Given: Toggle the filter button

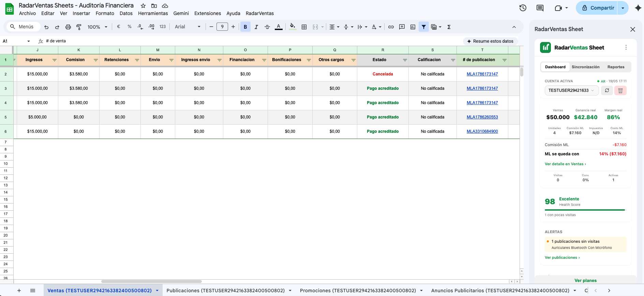Looking at the screenshot, I should click(x=424, y=27).
